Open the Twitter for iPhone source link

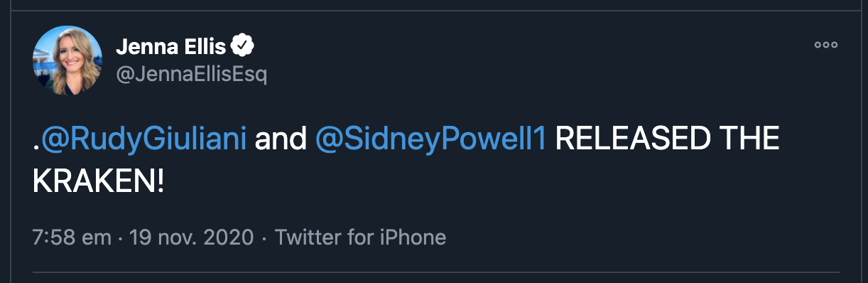point(360,237)
